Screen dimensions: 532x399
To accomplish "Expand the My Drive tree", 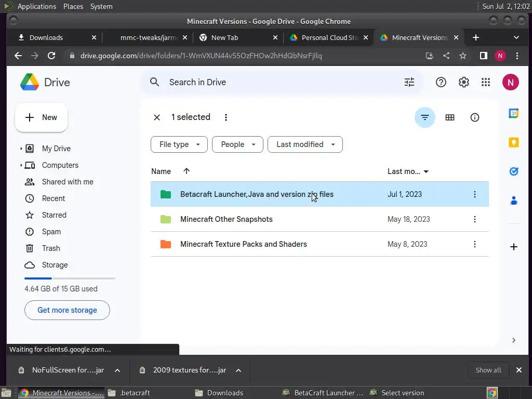I will coord(21,149).
